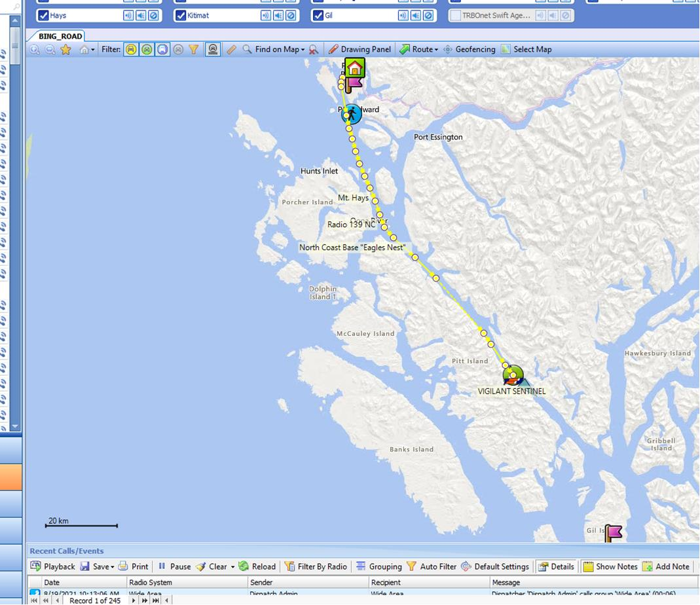700x605 pixels.
Task: Open the Drawing Panel
Action: click(359, 49)
